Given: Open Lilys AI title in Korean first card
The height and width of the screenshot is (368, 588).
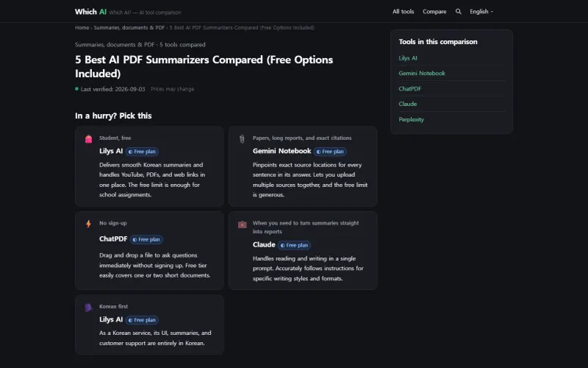Looking at the screenshot, I should [111, 319].
